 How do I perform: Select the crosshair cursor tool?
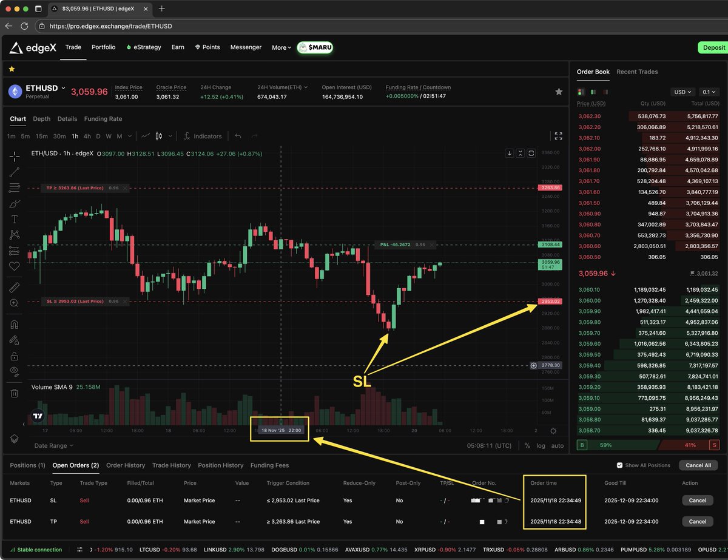point(15,157)
